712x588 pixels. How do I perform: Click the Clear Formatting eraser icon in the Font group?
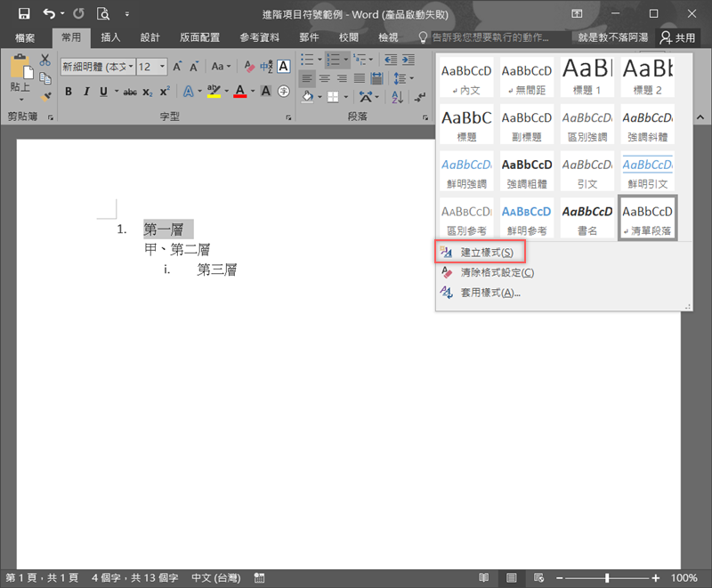click(249, 67)
